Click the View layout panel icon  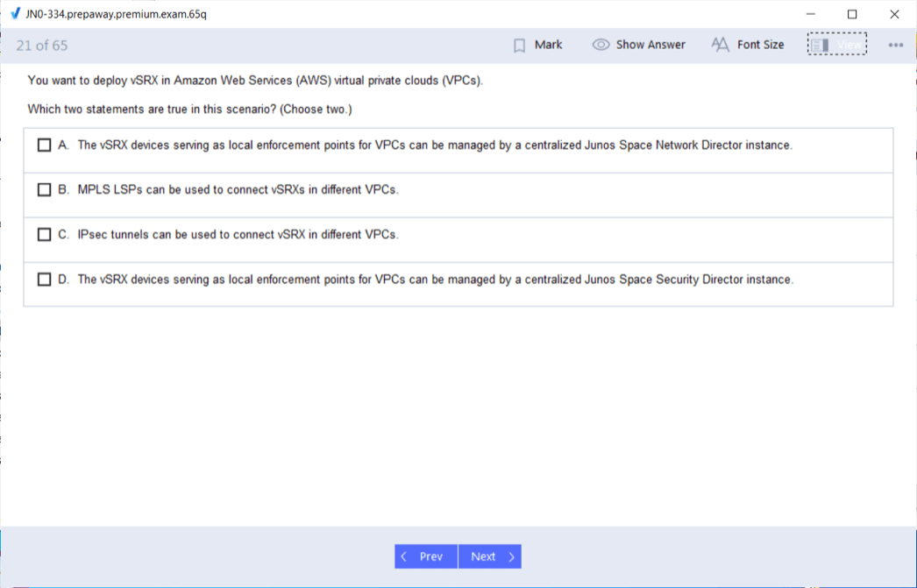tap(820, 45)
